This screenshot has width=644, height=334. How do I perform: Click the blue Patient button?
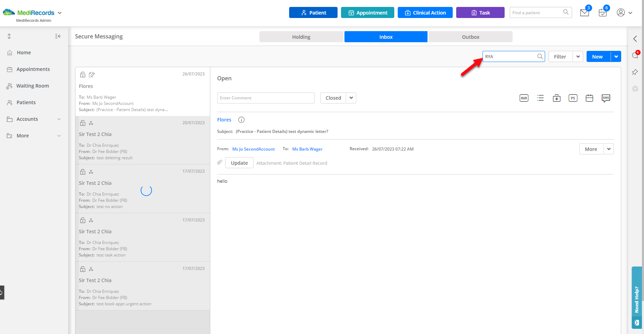313,12
